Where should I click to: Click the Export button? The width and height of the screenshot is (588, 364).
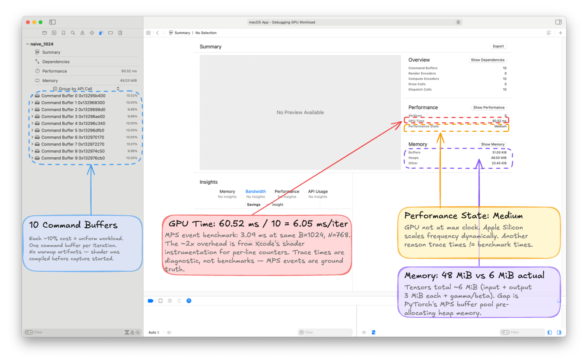click(x=498, y=46)
